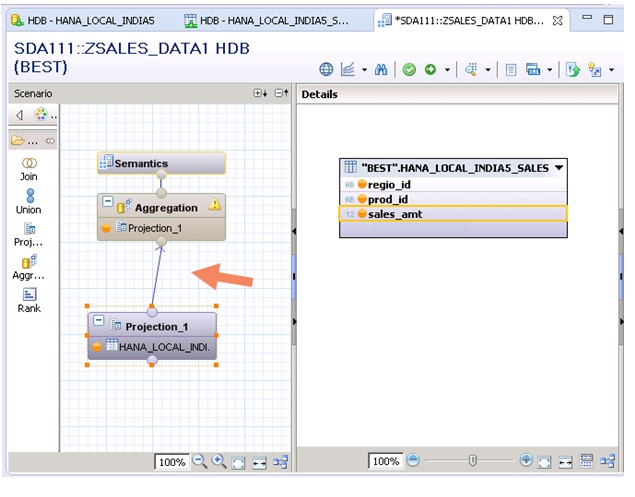This screenshot has width=635, height=497.
Task: Close the SDA111::ZSALES_DATA1 tab
Action: 558,21
